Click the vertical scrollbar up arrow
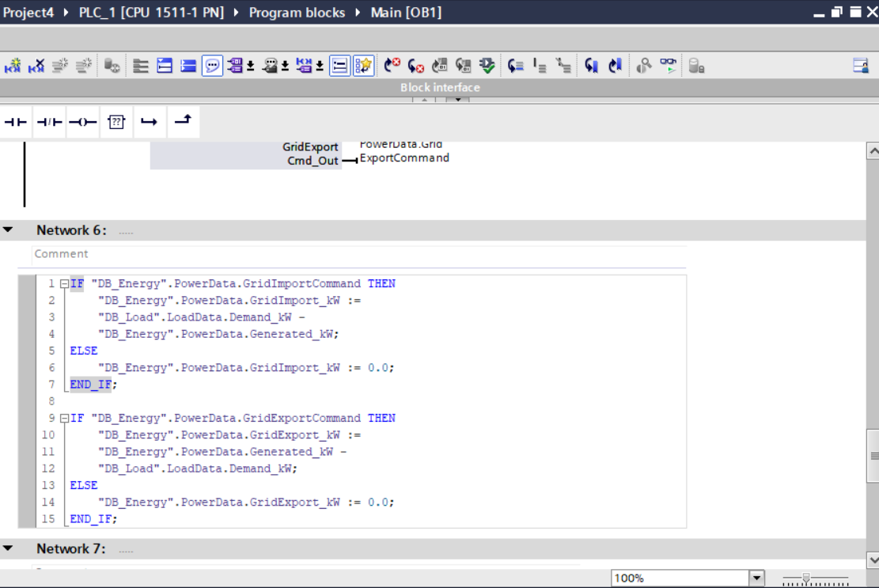 click(x=873, y=151)
